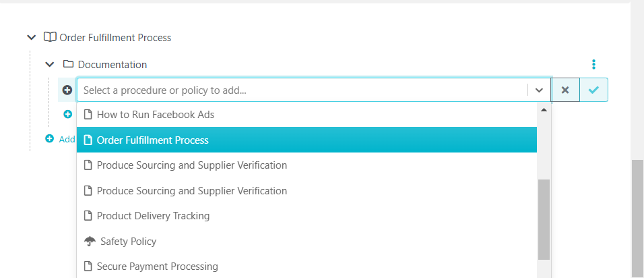Image resolution: width=644 pixels, height=278 pixels.
Task: Select the first Produce Sourcing and Supplier Verification
Action: 307,165
